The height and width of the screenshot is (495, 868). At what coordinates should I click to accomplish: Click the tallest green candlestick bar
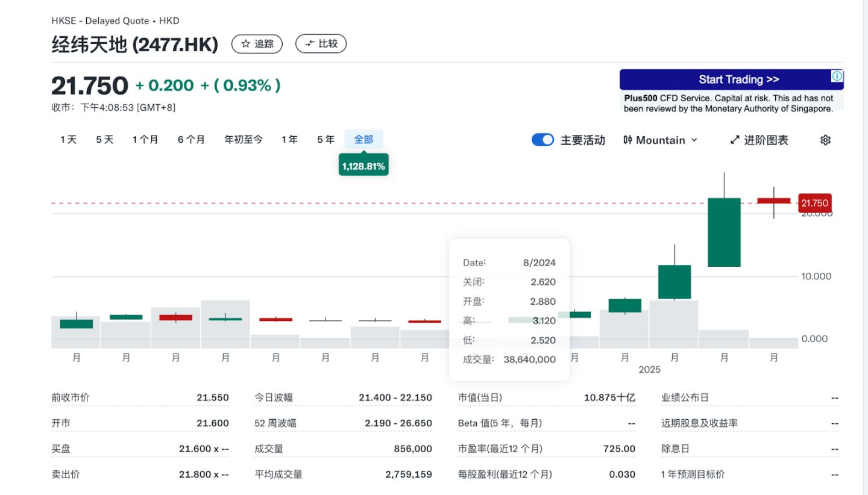(724, 232)
